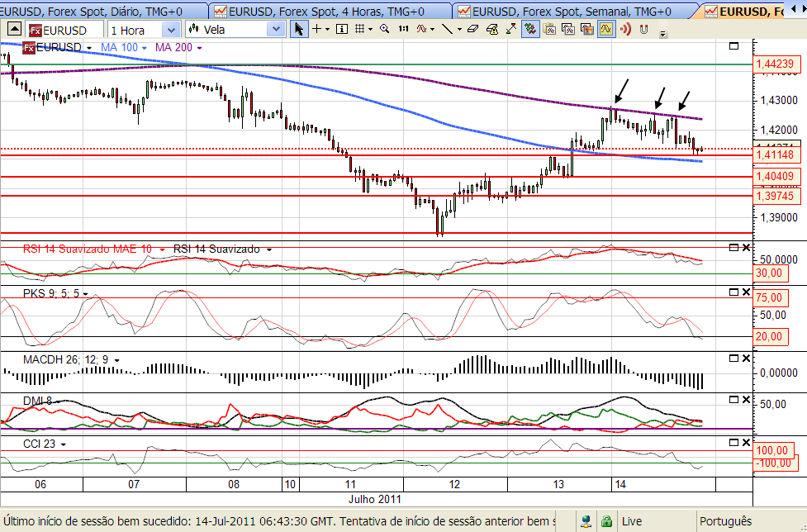Close the RSI 14 pane
The height and width of the screenshot is (532, 807).
tap(746, 248)
